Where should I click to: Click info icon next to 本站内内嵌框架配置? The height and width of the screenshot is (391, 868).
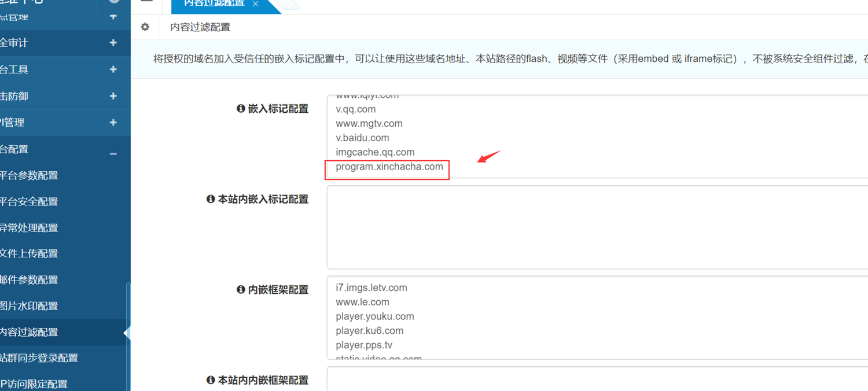tap(211, 380)
